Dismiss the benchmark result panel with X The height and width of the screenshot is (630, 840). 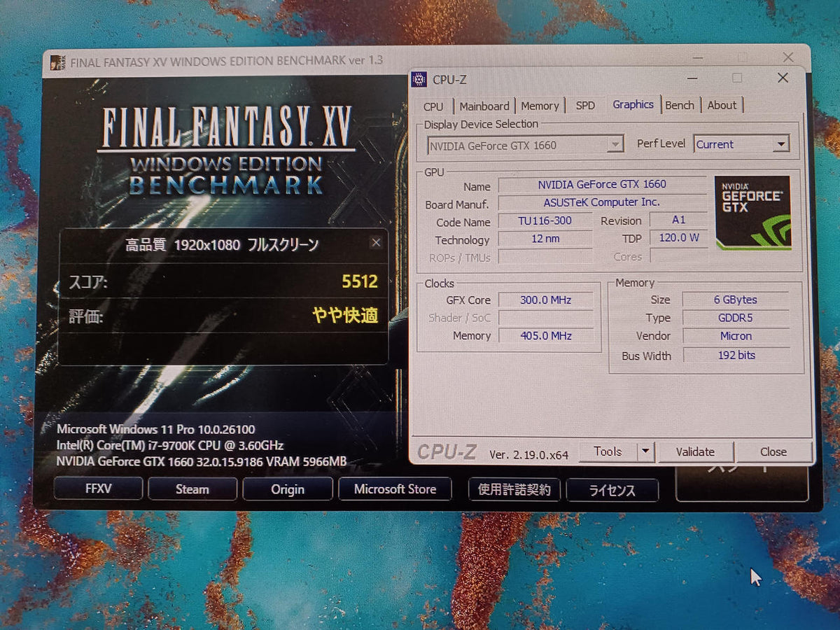pyautogui.click(x=376, y=243)
